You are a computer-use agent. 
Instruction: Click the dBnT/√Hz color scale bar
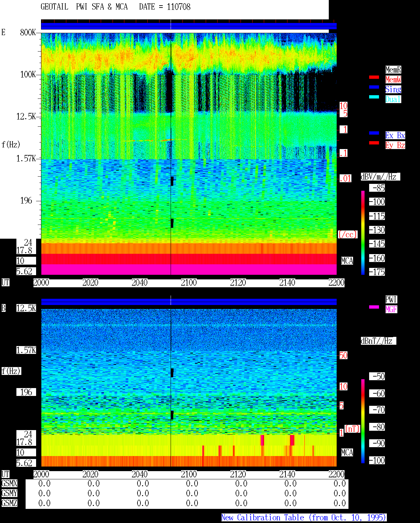coord(363,421)
